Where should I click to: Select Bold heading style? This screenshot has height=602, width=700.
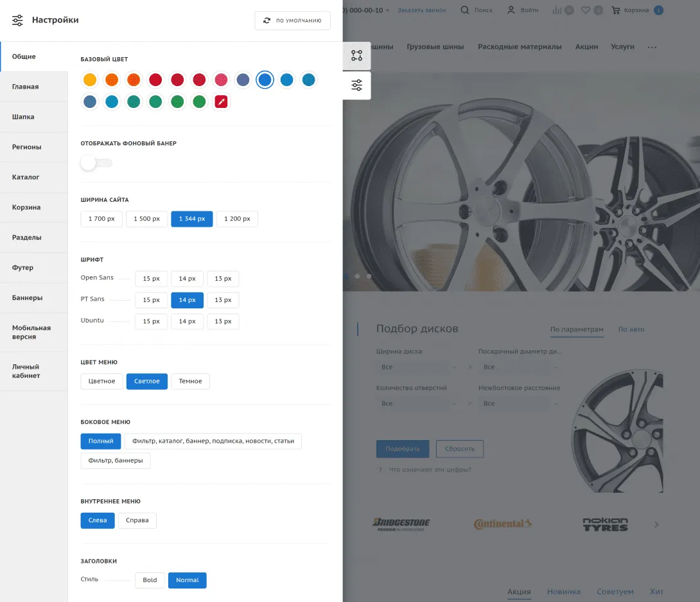point(150,580)
